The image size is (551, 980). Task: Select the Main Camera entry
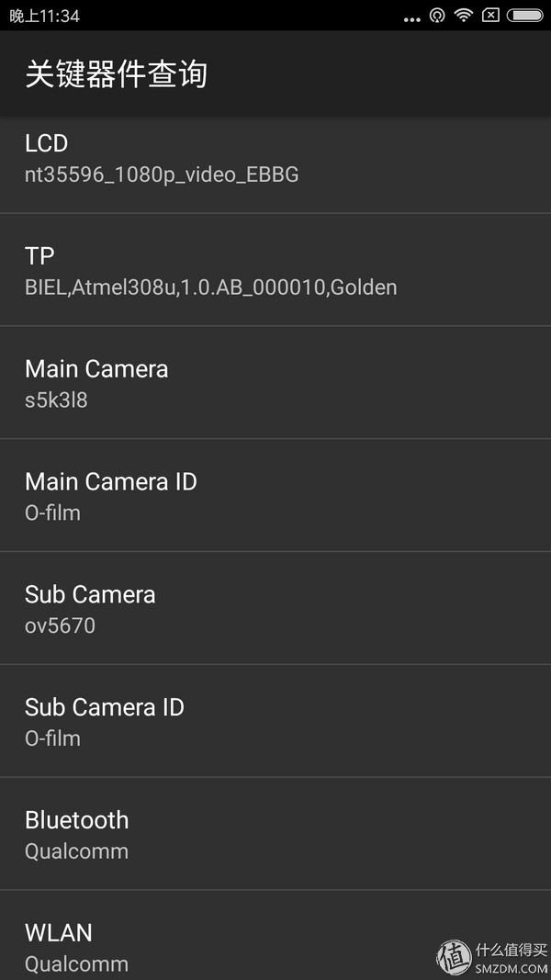click(275, 382)
